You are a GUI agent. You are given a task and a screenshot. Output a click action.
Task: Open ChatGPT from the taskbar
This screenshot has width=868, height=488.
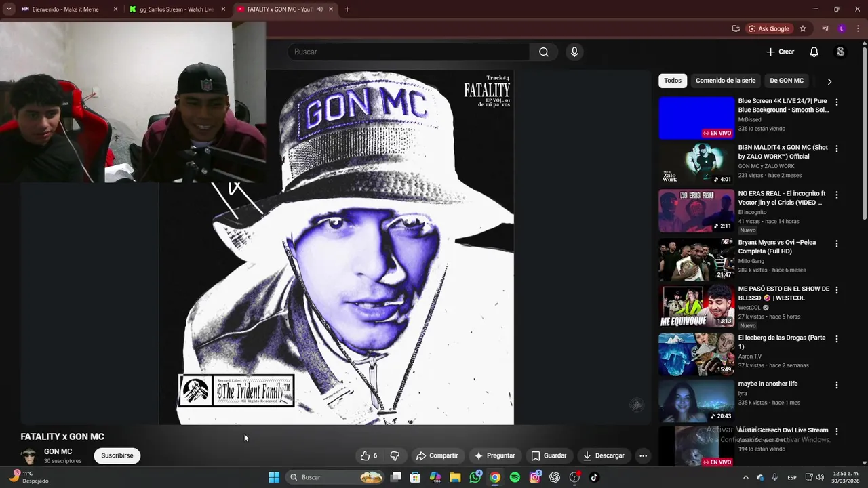tap(555, 477)
